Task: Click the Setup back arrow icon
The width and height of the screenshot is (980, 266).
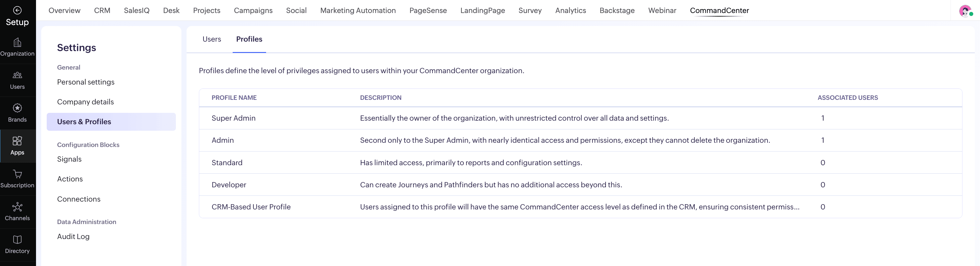Action: tap(17, 10)
